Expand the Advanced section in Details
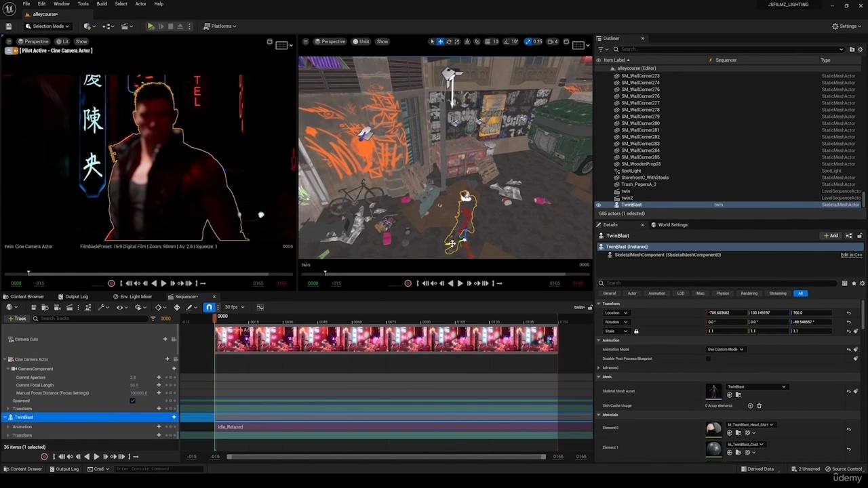868x488 pixels. [x=597, y=367]
